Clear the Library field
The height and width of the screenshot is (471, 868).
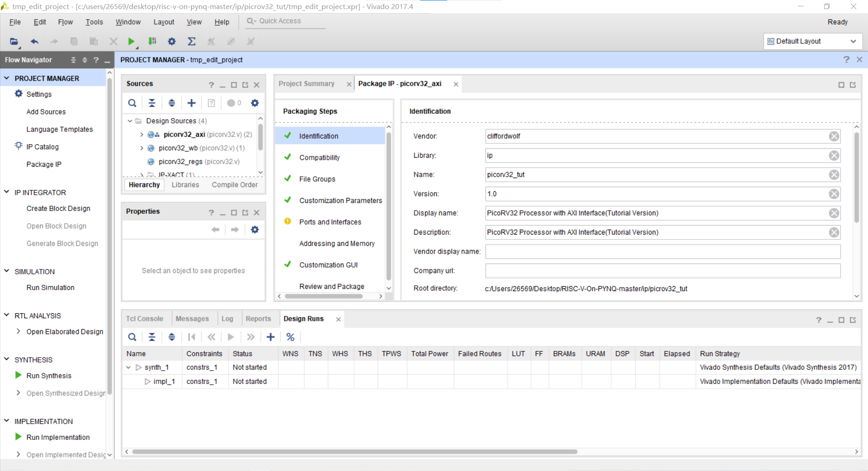(834, 155)
